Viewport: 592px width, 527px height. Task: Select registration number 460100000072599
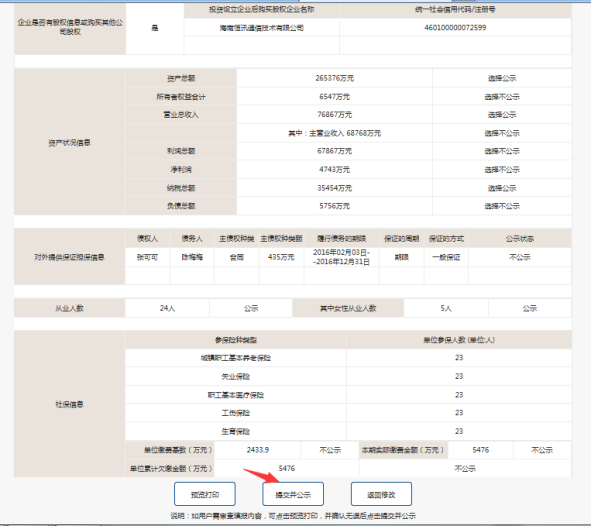(455, 28)
